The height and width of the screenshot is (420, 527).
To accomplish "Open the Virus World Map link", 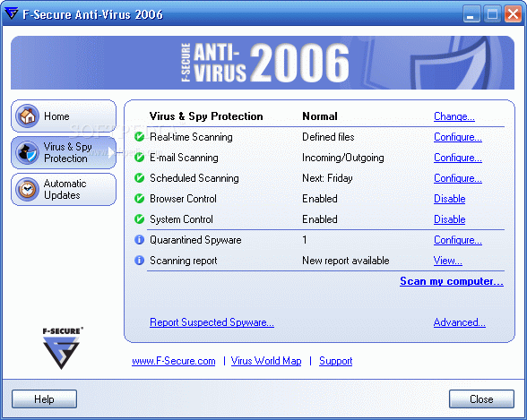I will point(266,361).
